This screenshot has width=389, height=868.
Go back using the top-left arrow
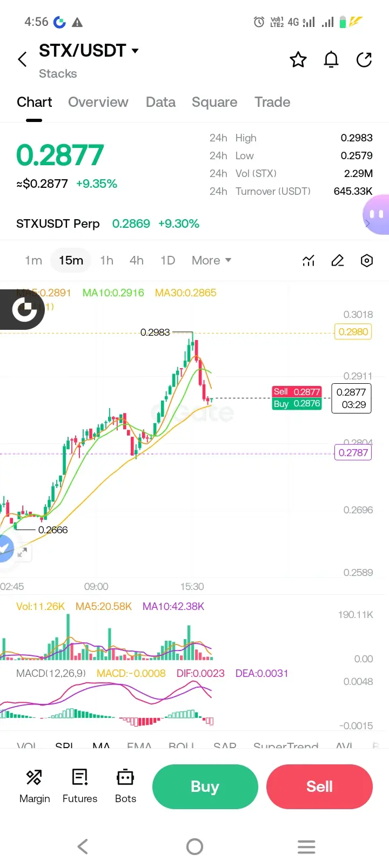[22, 59]
